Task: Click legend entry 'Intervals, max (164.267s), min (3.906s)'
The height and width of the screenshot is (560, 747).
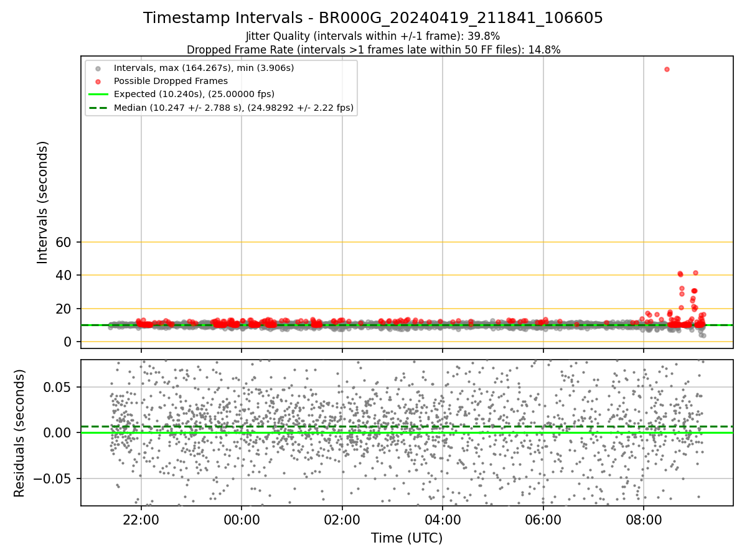Action: coord(204,67)
